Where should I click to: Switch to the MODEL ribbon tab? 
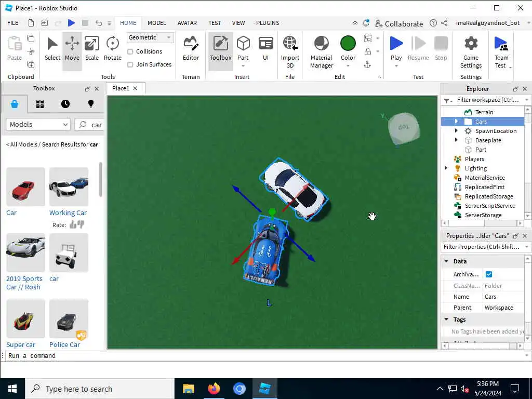point(157,23)
